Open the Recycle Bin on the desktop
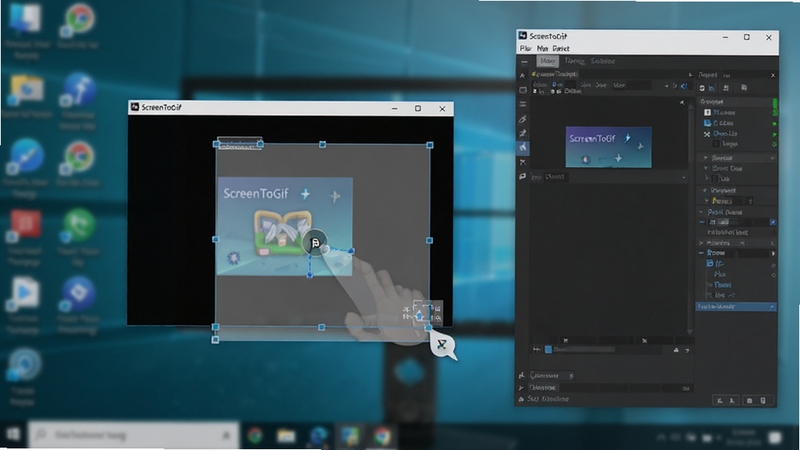The height and width of the screenshot is (450, 800). pos(24,18)
